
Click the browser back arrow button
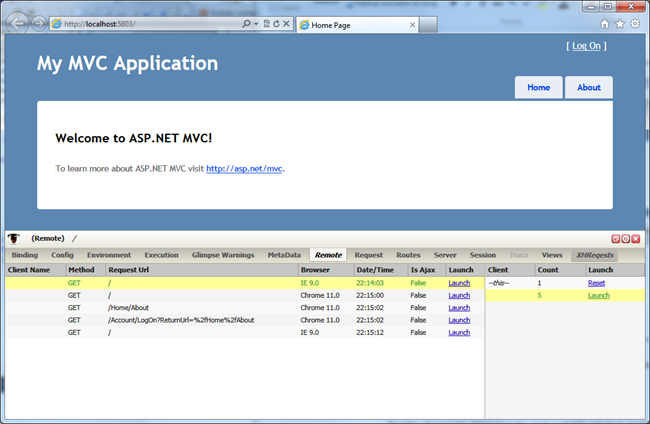pos(15,22)
